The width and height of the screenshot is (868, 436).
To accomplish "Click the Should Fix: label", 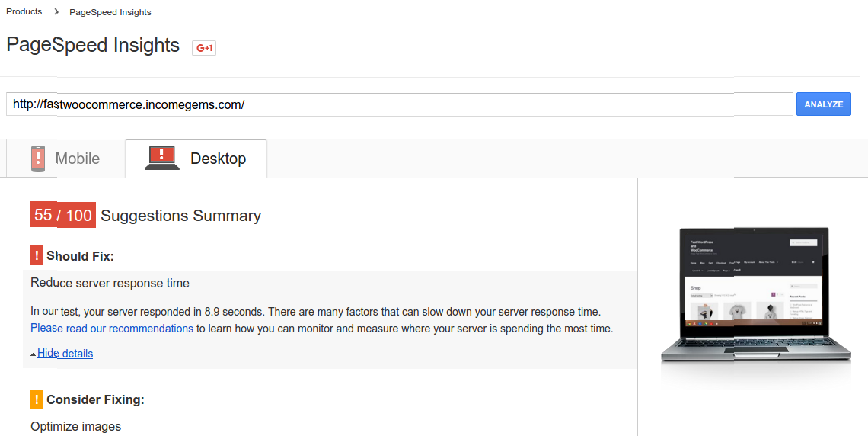I will pos(80,256).
